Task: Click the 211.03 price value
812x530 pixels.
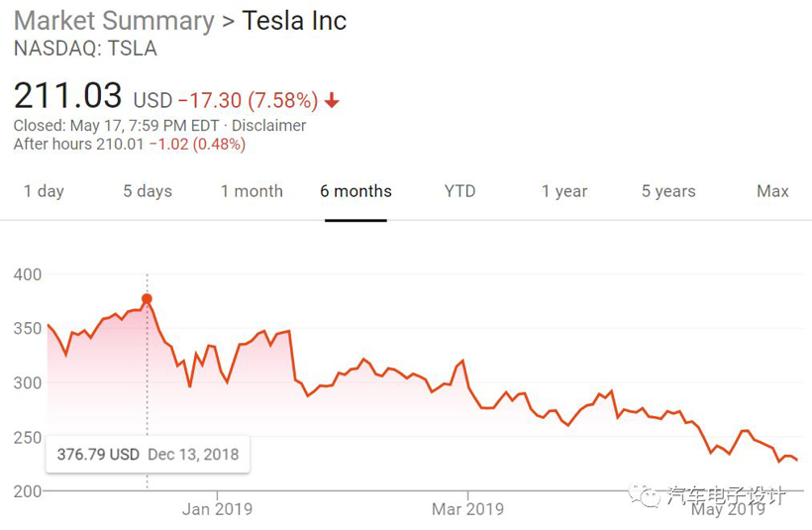Action: 67,97
